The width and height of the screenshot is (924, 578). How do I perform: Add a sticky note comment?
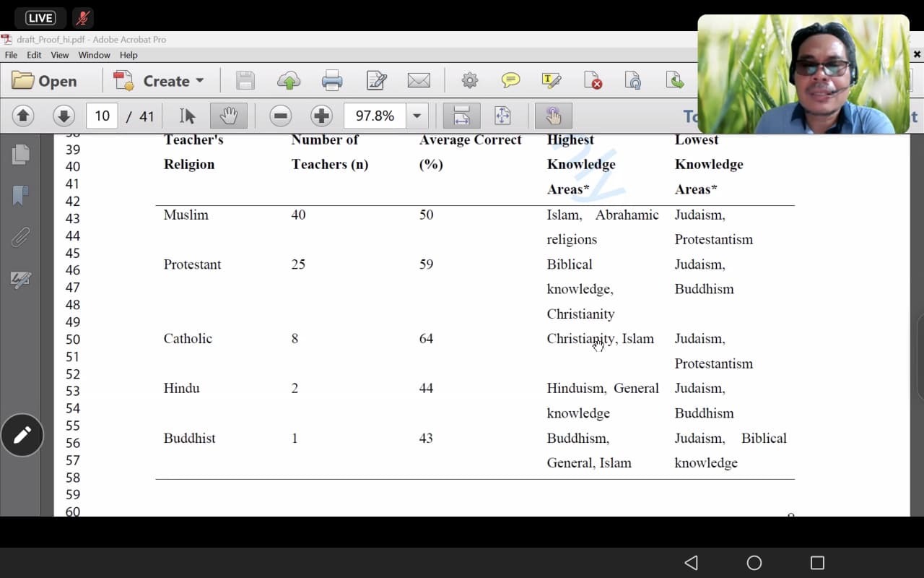click(510, 80)
